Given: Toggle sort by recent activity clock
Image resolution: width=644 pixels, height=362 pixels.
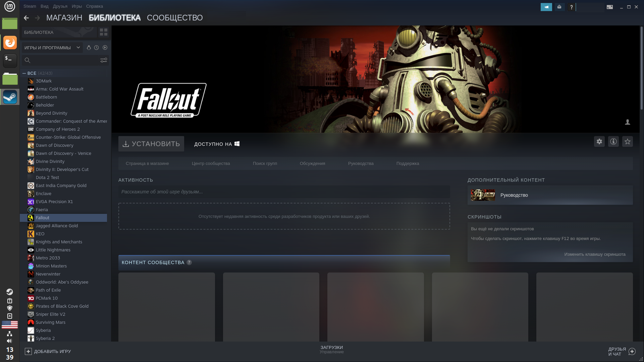Looking at the screenshot, I should click(97, 48).
